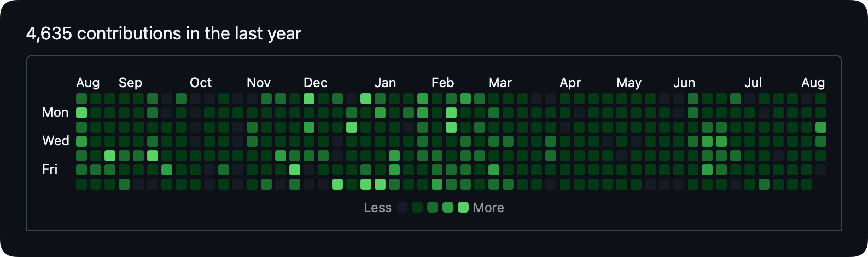Select Wednesday's cell beneath the May label
This screenshot has width=868, height=257.
[x=622, y=141]
